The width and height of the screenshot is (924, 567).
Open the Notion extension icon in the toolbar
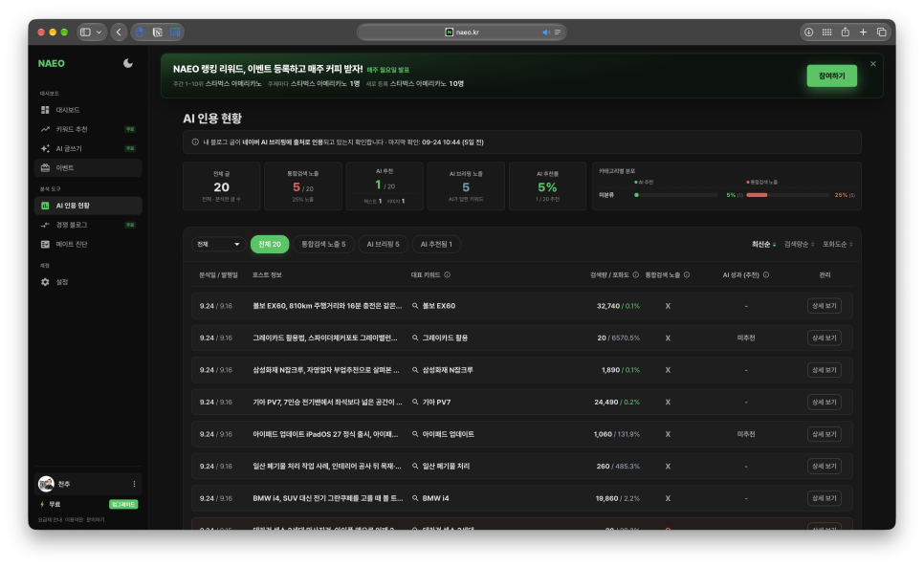(x=157, y=33)
